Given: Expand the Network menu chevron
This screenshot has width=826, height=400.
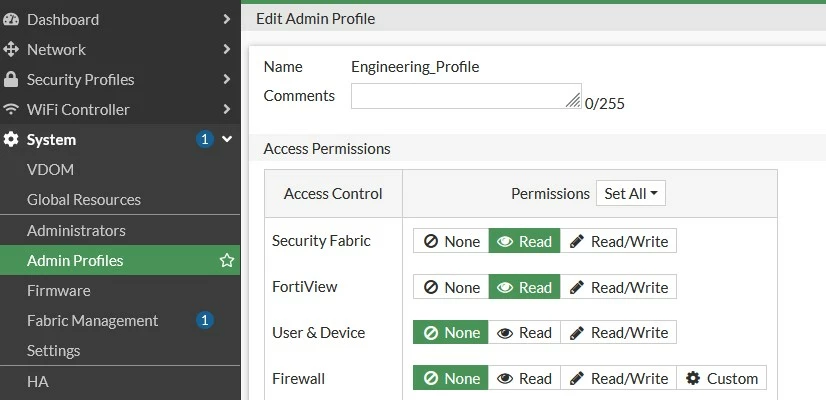Looking at the screenshot, I should click(x=227, y=50).
